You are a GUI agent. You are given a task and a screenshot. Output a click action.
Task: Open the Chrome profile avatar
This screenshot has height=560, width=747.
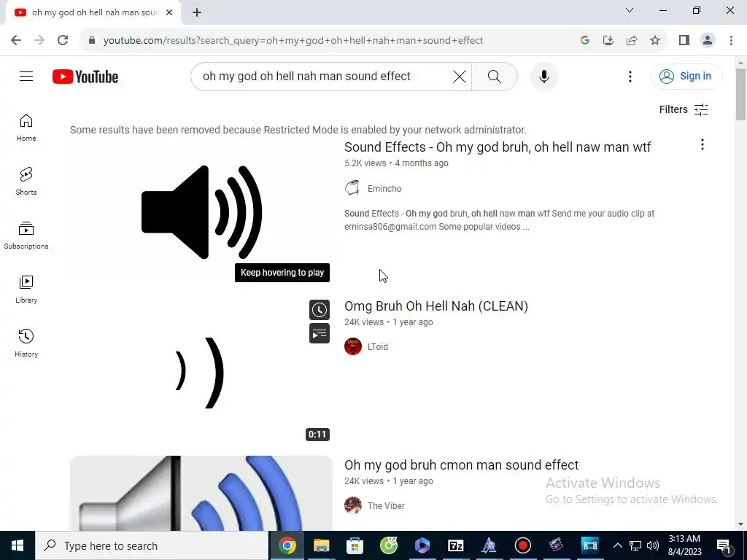(x=708, y=41)
